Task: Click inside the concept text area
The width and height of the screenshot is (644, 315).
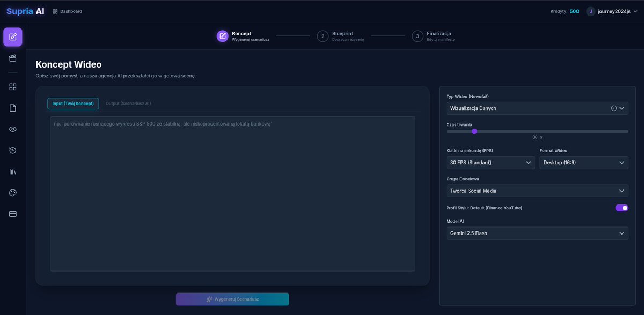Action: 232,194
